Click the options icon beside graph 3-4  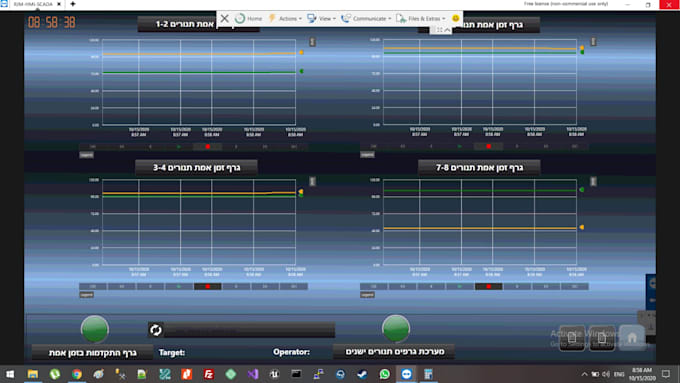tap(312, 181)
